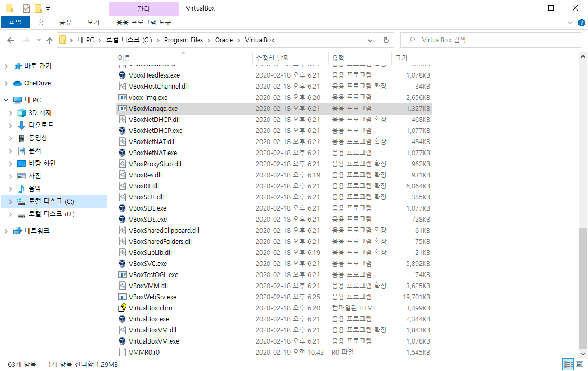Click the VBoxTestOGL.exe application icon

(x=122, y=275)
